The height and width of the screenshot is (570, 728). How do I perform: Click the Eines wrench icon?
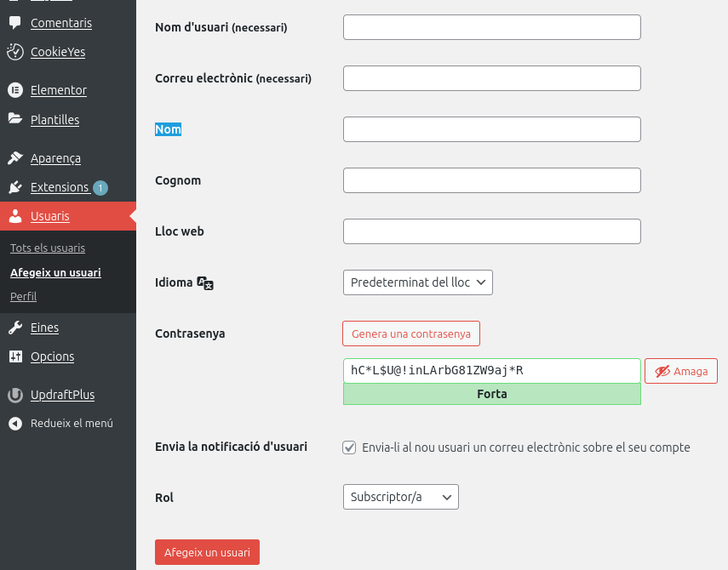click(x=14, y=328)
